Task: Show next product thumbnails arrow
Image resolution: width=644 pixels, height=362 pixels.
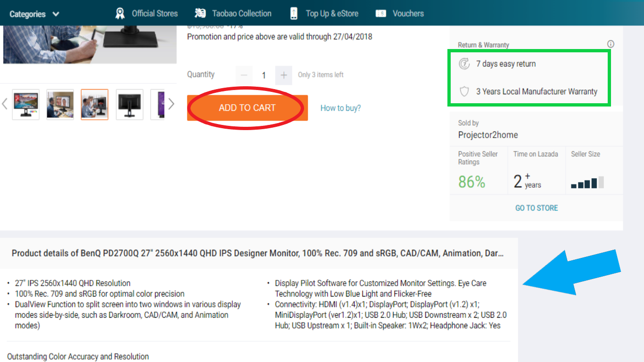Action: (x=171, y=104)
